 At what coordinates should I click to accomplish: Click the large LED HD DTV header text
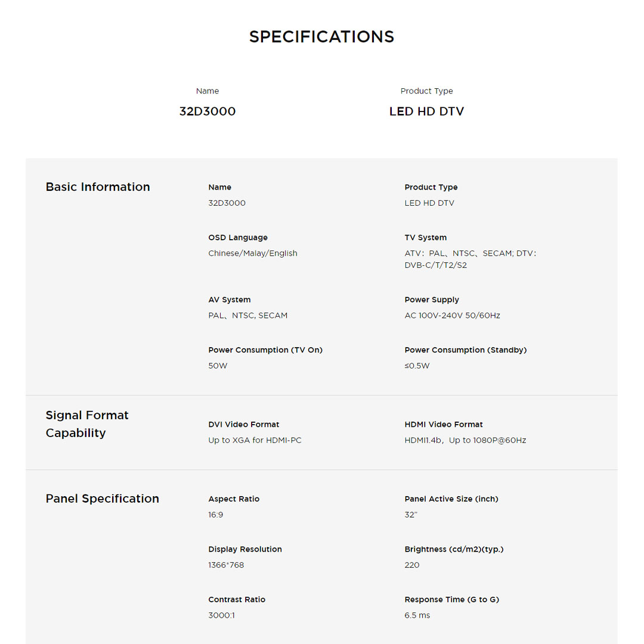pos(426,112)
